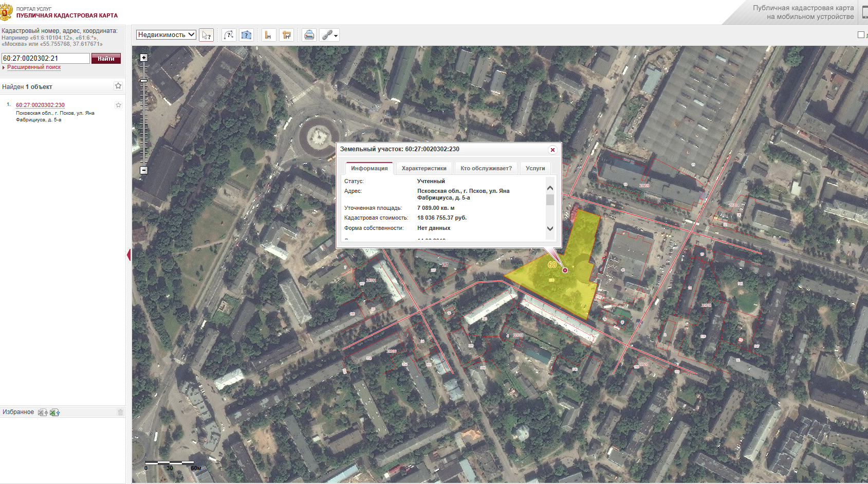Choose the identify-along-line query tool

(x=229, y=35)
